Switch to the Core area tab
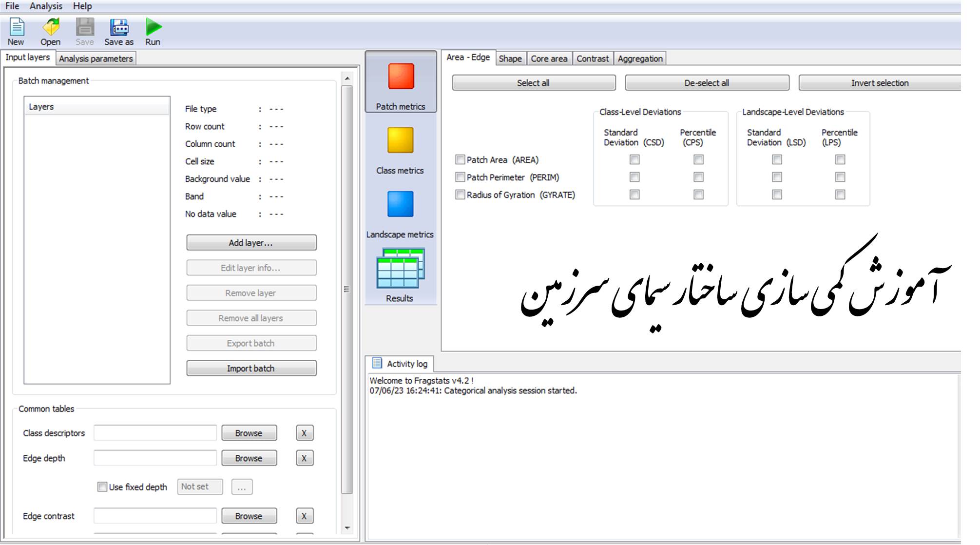This screenshot has width=980, height=545. pos(549,58)
